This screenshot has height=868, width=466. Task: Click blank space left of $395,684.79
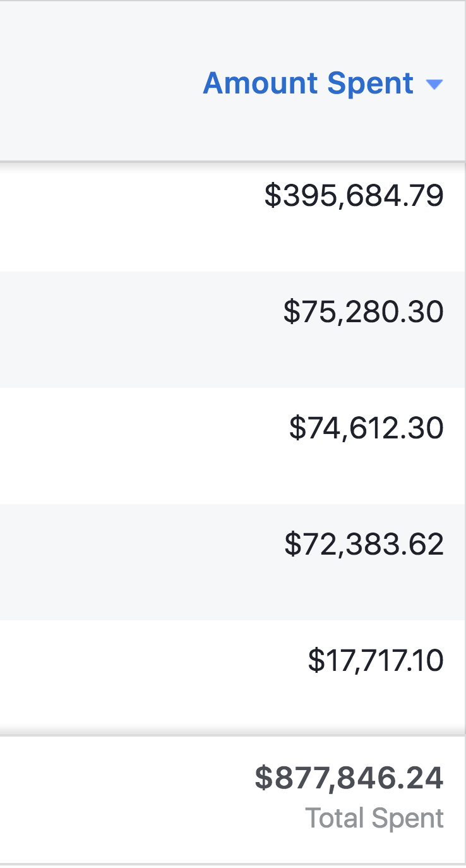point(126,208)
